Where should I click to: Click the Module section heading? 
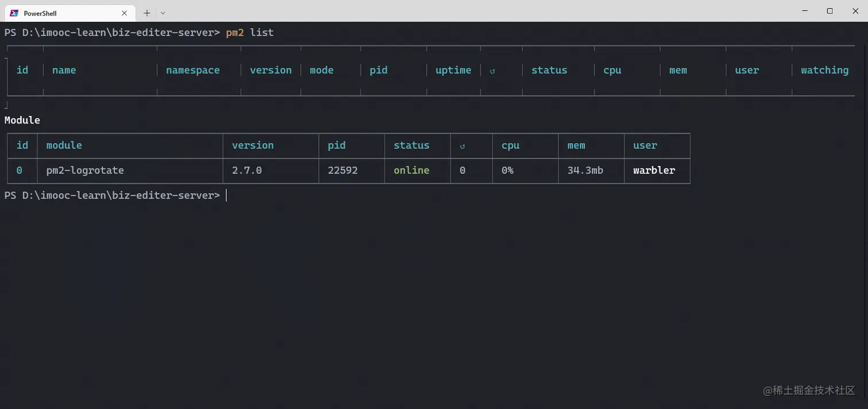[x=22, y=120]
